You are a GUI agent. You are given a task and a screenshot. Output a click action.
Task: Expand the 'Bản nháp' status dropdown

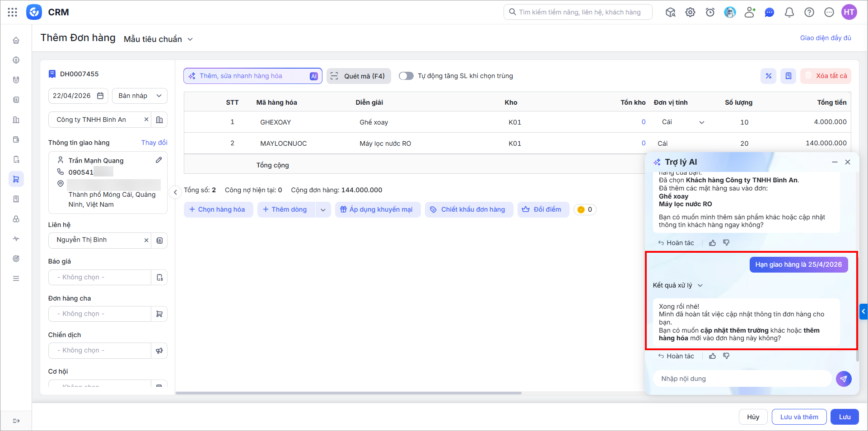pos(140,96)
